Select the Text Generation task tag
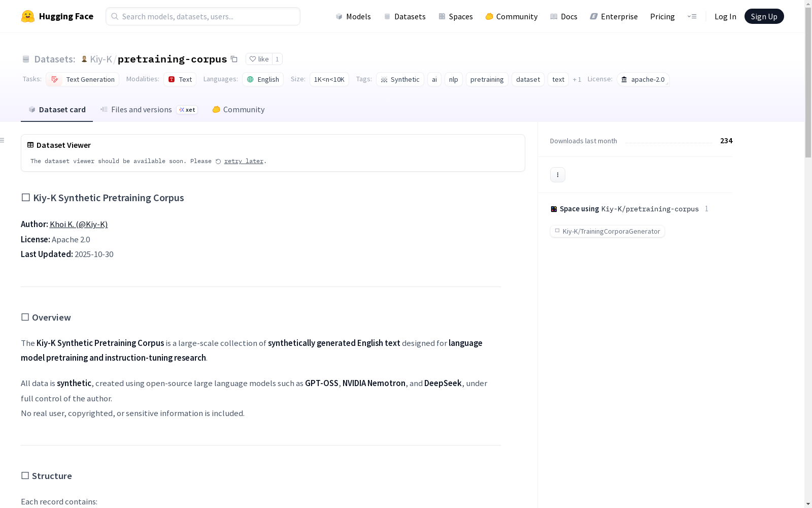Screen dimensions: 812x508 [83, 79]
